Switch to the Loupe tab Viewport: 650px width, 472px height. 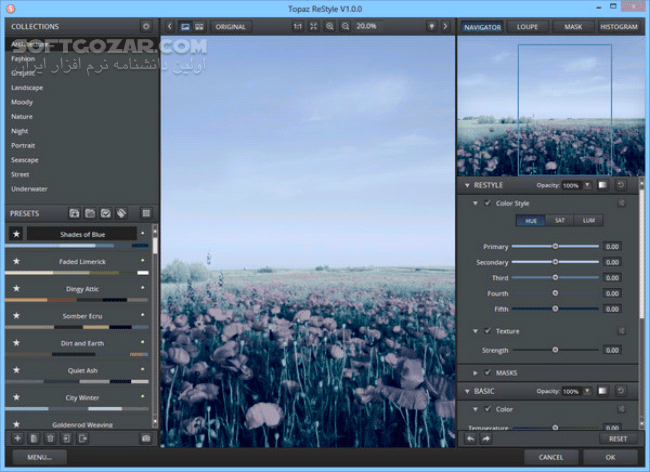point(527,27)
